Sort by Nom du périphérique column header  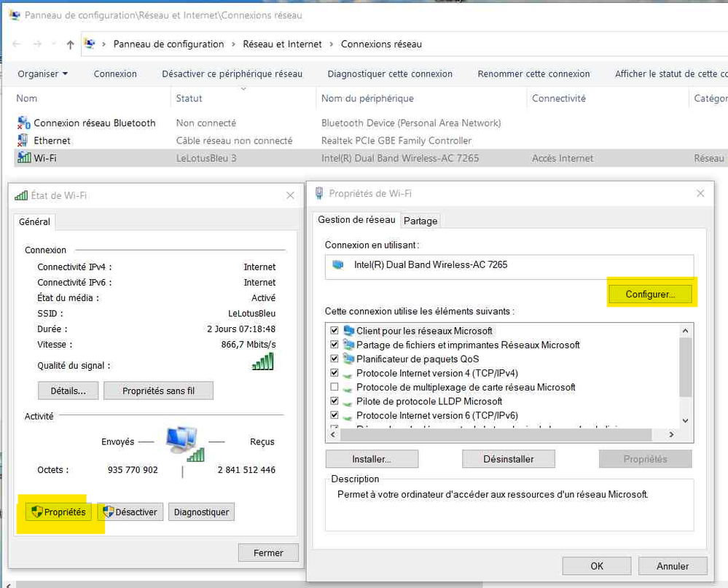pyautogui.click(x=367, y=98)
